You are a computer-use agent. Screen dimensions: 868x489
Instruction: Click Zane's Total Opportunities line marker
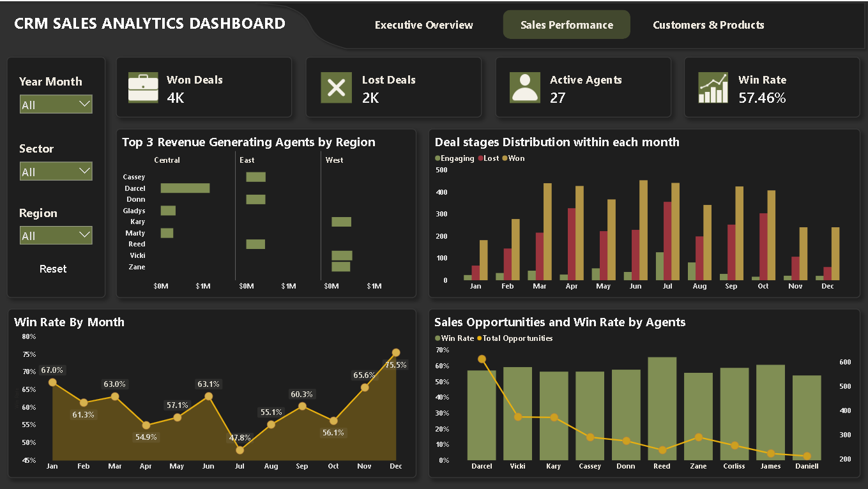coord(699,437)
